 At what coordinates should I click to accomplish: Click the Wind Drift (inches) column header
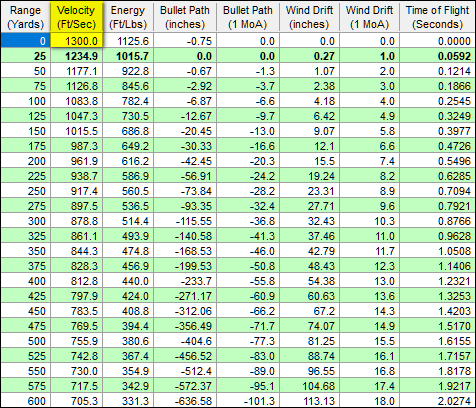[309, 17]
